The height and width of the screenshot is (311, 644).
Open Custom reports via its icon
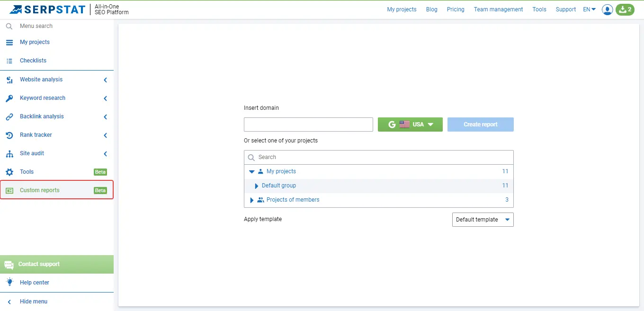[9, 190]
